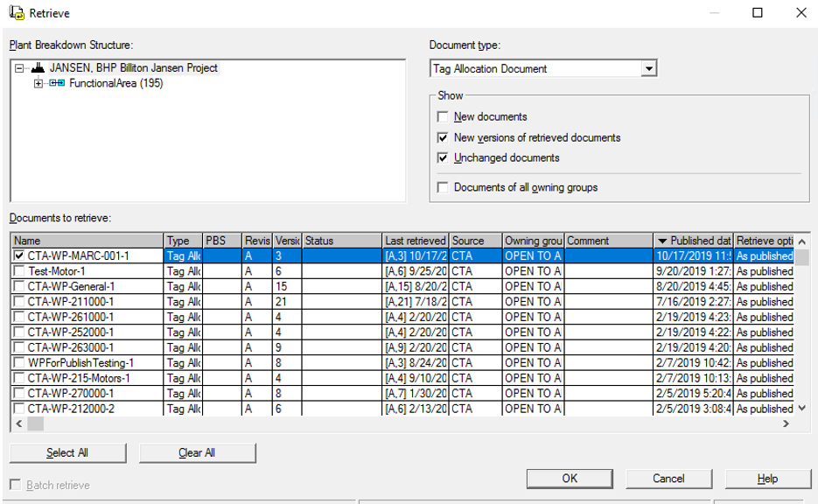Image resolution: width=818 pixels, height=504 pixels.
Task: Check the Test-Motor-1 document row checkbox
Action: [19, 271]
